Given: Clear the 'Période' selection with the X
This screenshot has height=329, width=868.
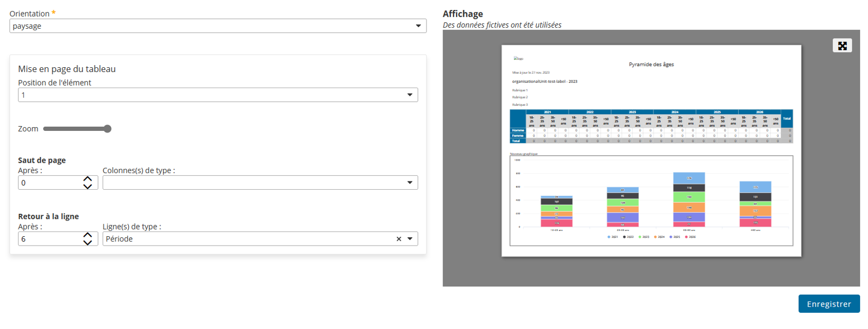Looking at the screenshot, I should coord(399,239).
